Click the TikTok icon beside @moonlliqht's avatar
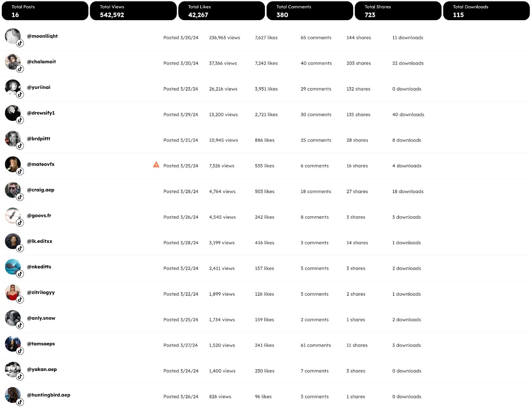 (20, 43)
